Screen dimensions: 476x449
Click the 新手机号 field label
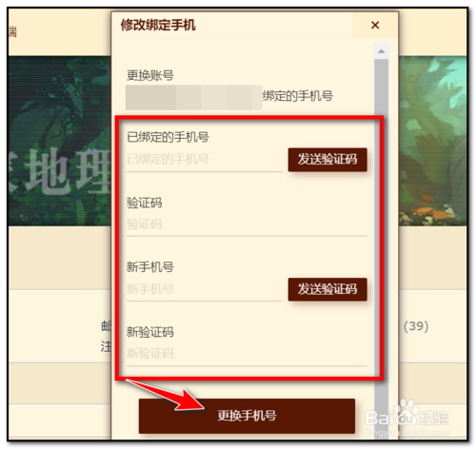pyautogui.click(x=150, y=267)
